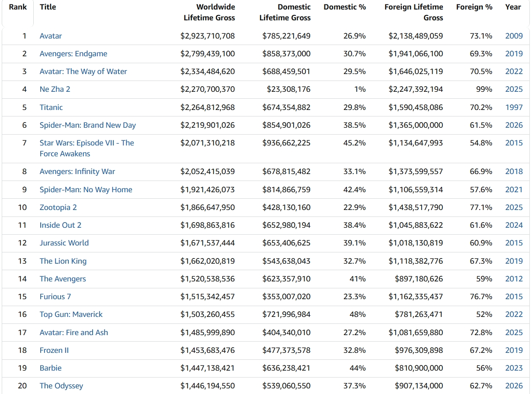Open the 2012 year link for The Avengers
Screen dimensions: 532x394
pyautogui.click(x=514, y=279)
